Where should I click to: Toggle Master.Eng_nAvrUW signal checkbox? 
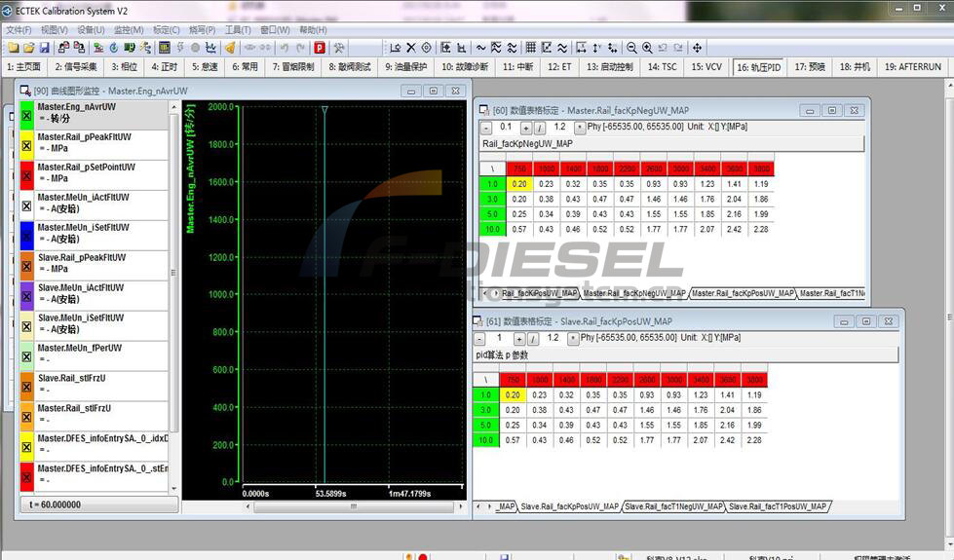click(26, 116)
